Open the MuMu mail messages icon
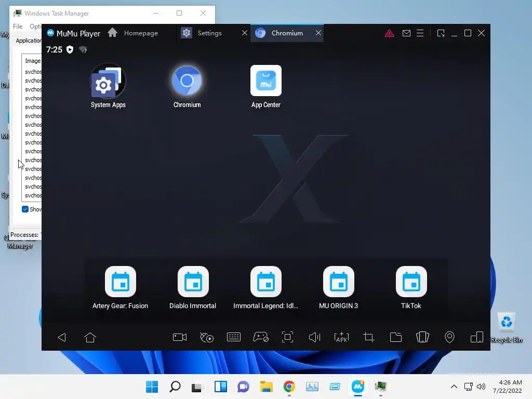This screenshot has width=532, height=399. point(406,33)
